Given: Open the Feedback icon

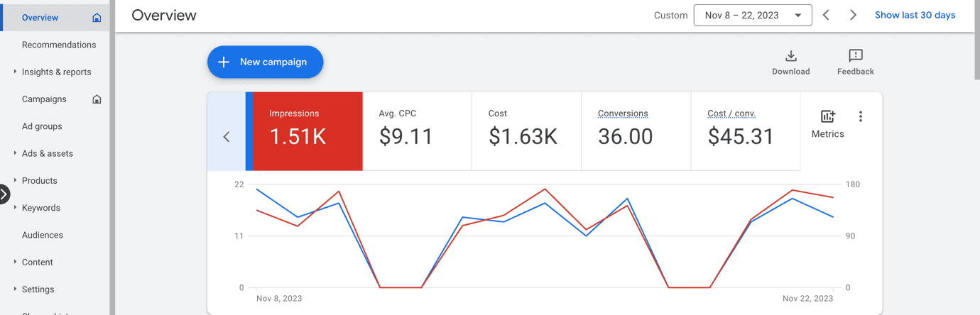Looking at the screenshot, I should tap(855, 56).
